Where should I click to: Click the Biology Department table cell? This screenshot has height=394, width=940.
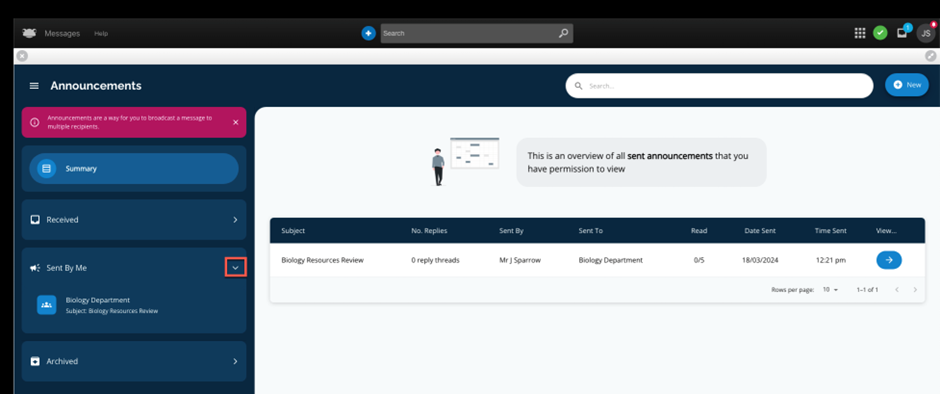(x=610, y=260)
